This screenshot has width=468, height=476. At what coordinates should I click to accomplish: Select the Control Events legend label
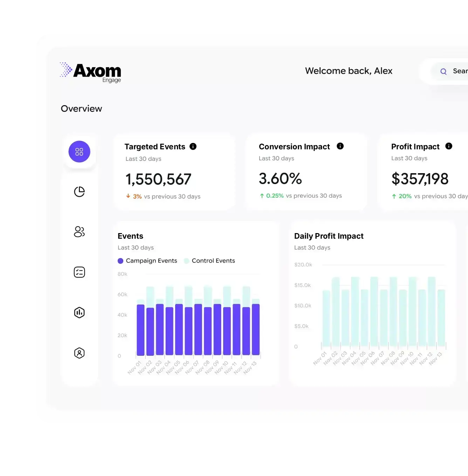click(213, 261)
